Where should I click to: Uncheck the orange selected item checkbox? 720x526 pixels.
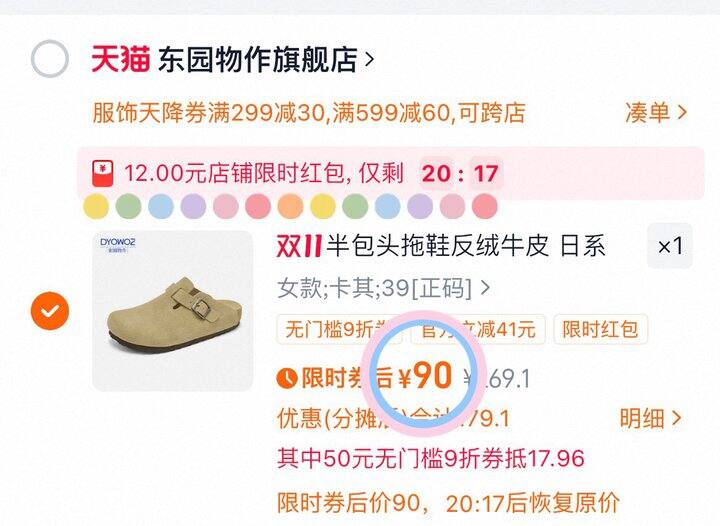click(50, 311)
